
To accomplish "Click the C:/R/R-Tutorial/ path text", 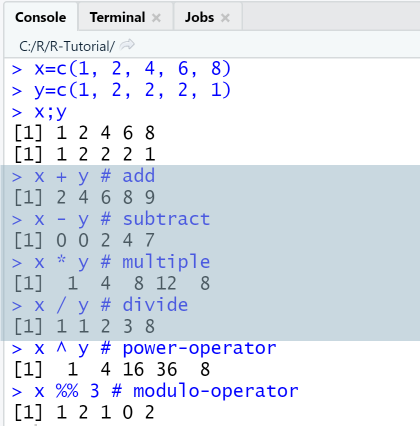I will 67,46.
